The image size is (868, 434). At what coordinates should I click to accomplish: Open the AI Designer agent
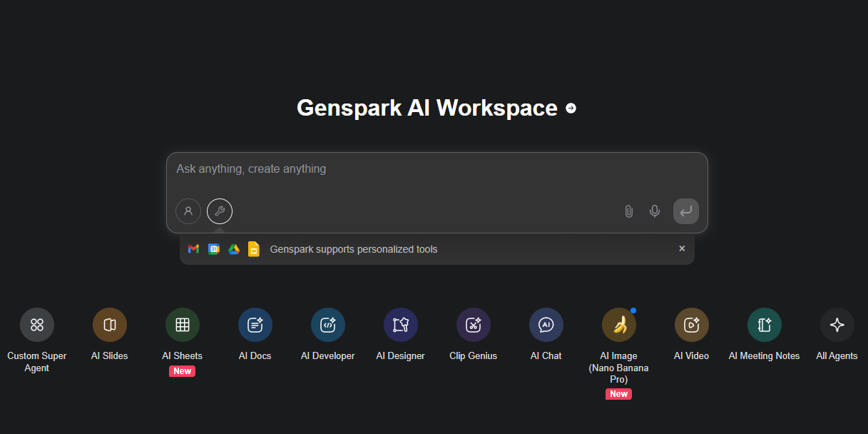401,325
